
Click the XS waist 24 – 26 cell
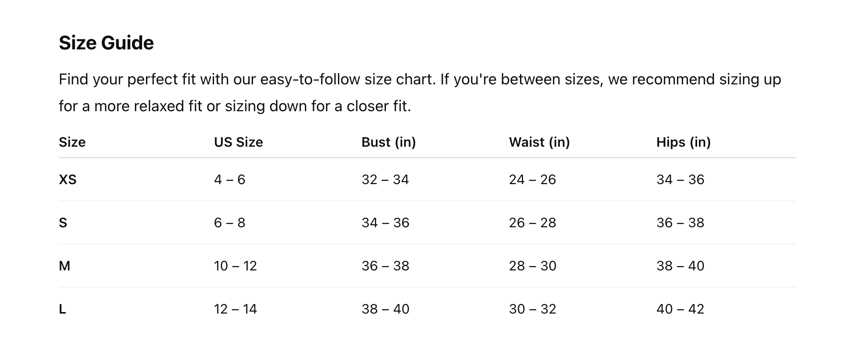(x=532, y=180)
